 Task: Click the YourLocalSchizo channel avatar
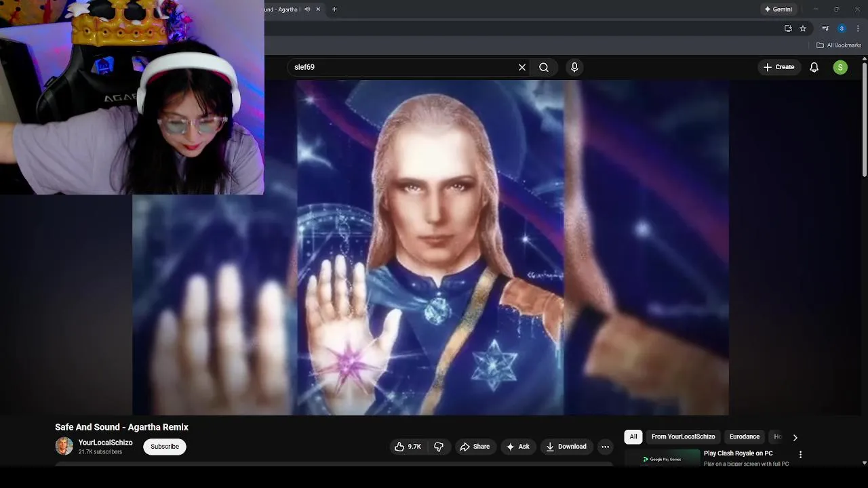pyautogui.click(x=64, y=446)
